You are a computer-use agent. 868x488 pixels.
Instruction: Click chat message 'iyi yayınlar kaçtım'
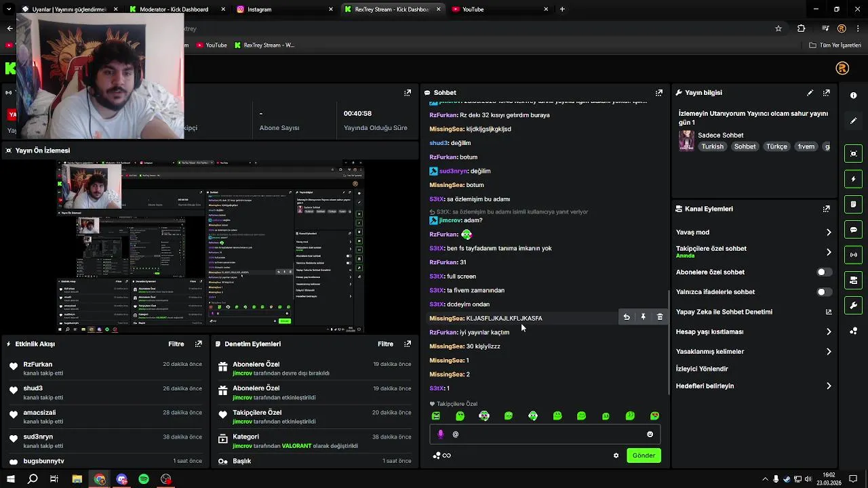[484, 333]
